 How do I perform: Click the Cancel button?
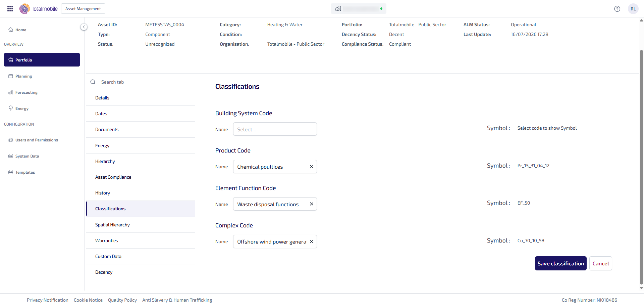600,263
